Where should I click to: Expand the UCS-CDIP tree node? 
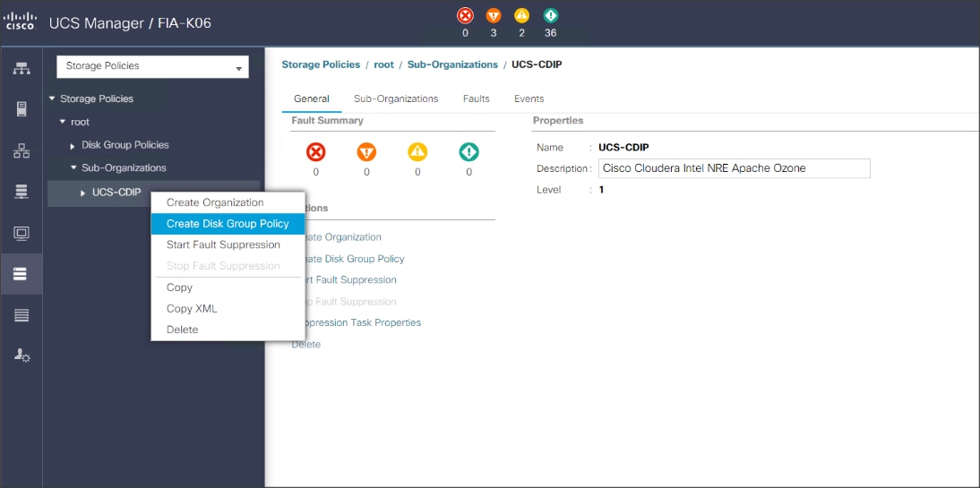point(83,193)
